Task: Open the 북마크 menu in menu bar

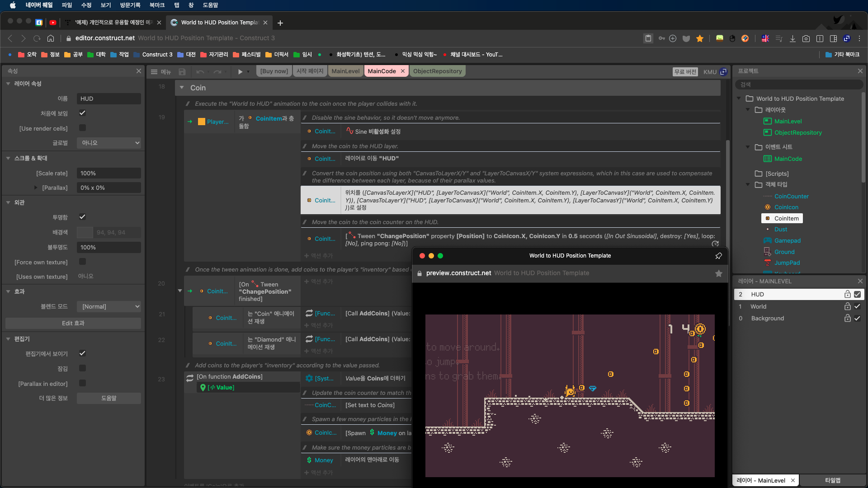Action: coord(157,5)
